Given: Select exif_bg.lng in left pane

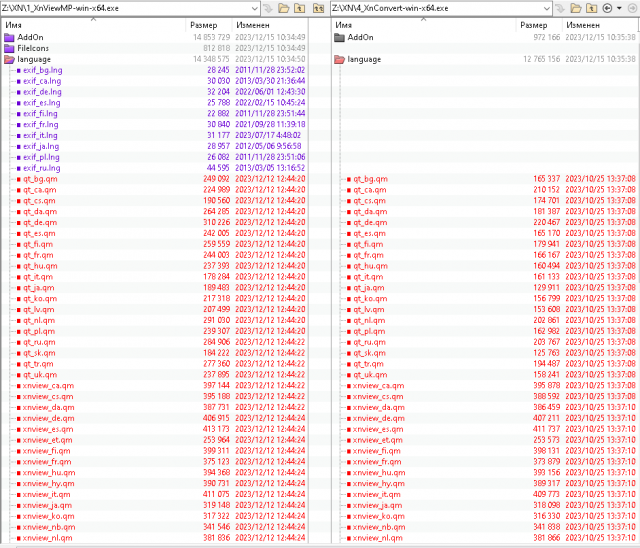Looking at the screenshot, I should 43,70.
